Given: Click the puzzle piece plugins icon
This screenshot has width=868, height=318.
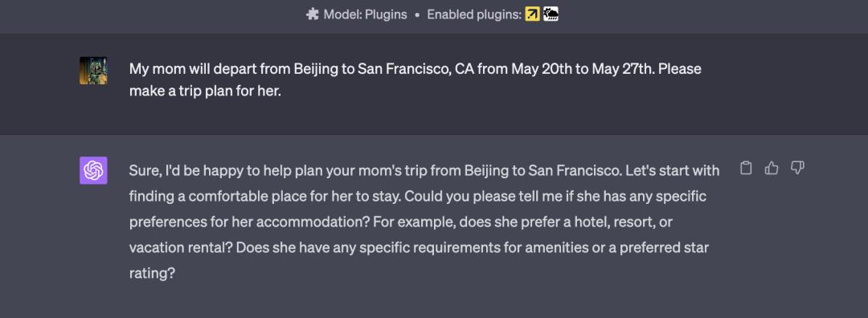Looking at the screenshot, I should click(312, 14).
